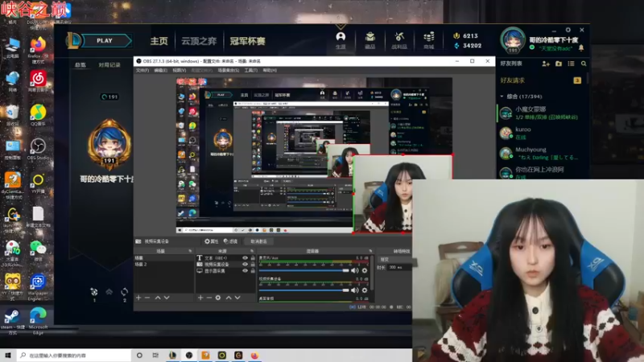Screen dimensions: 644x362
Task: Click the list view icon in 好友列表 header
Action: point(571,64)
